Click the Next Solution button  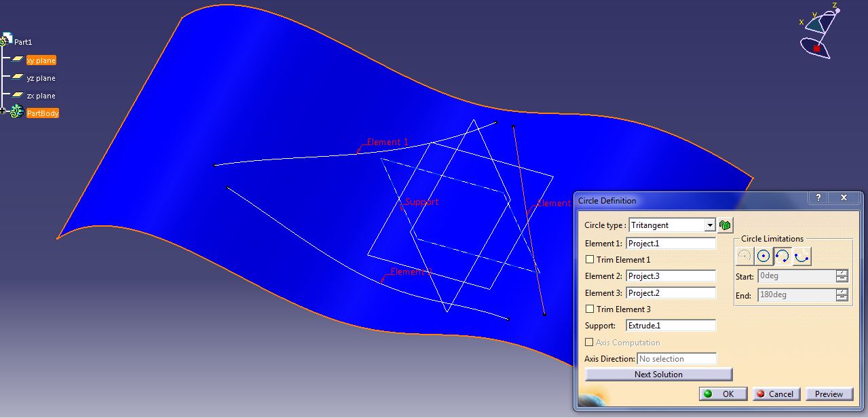tap(658, 375)
